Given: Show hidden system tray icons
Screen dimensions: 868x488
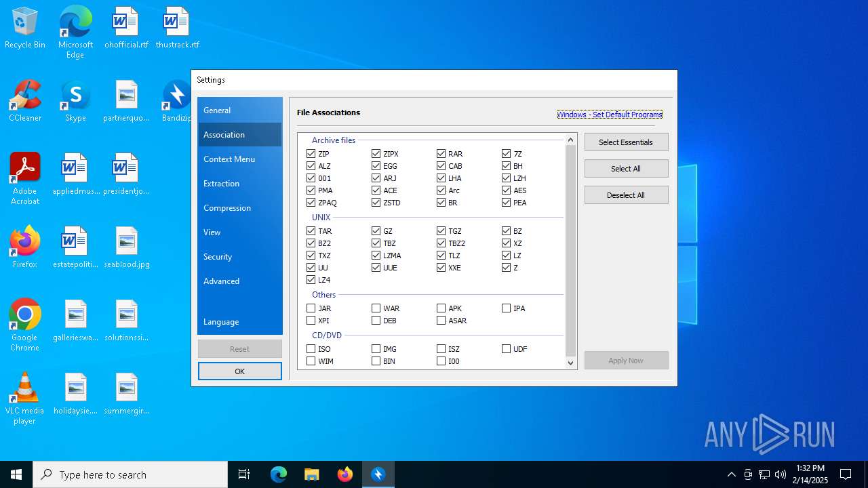Looking at the screenshot, I should click(731, 474).
